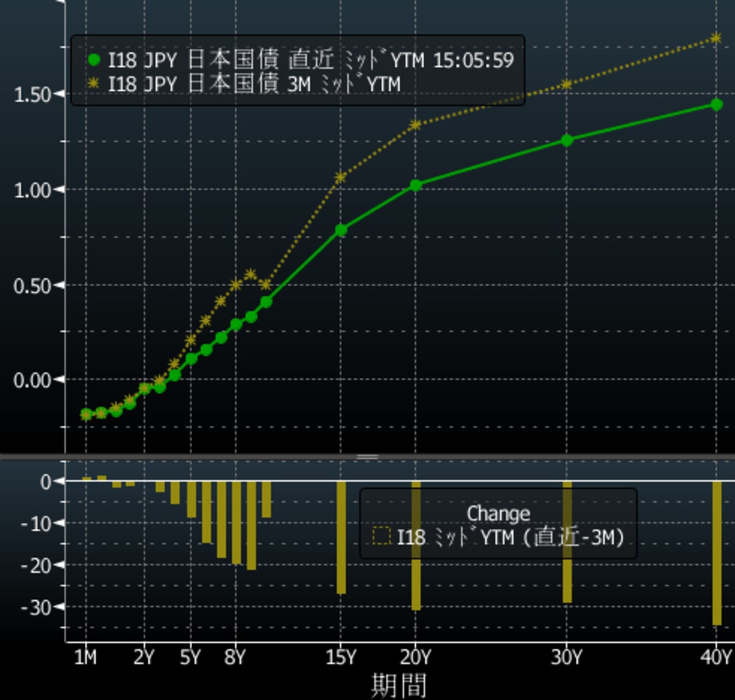Click the green data point at 40Y

tap(716, 104)
